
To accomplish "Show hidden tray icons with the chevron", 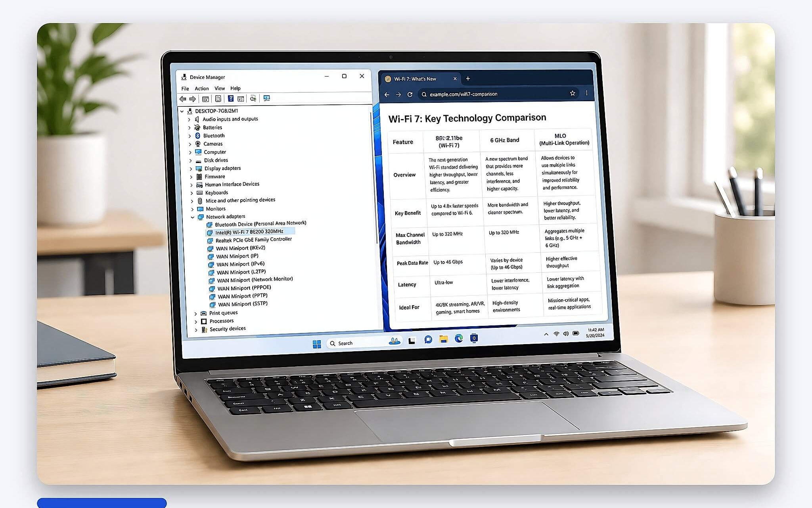I will 546,334.
